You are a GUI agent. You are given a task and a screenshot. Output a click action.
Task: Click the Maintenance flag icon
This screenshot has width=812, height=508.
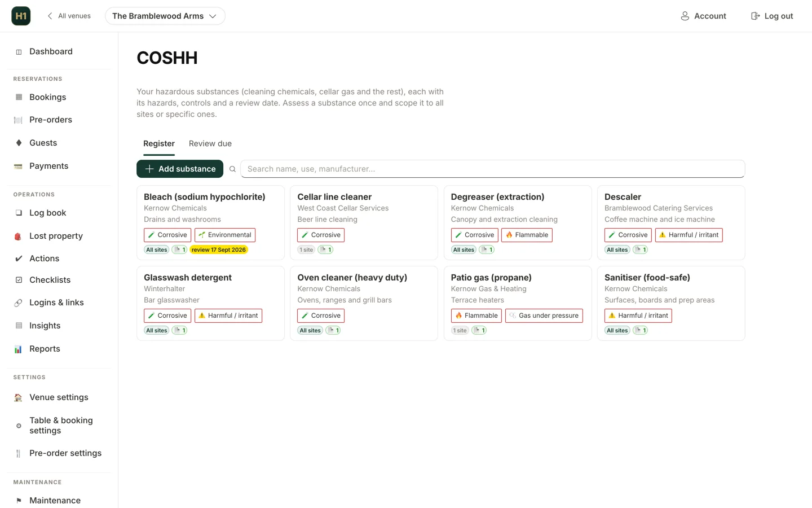(19, 501)
